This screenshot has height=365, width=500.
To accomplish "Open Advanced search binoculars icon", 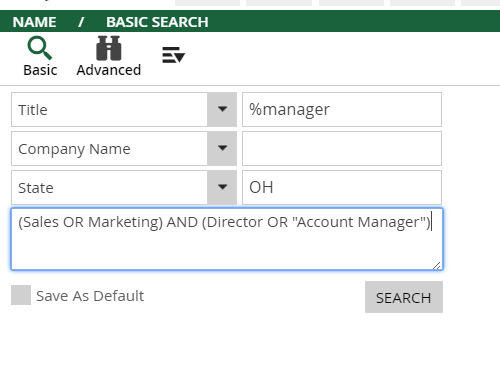I will point(108,48).
